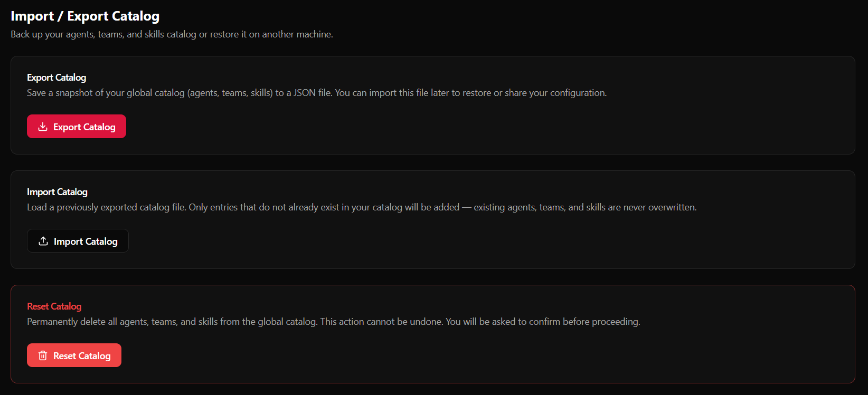The image size is (868, 395).
Task: Select the red Reset Catalog section heading
Action: [54, 306]
